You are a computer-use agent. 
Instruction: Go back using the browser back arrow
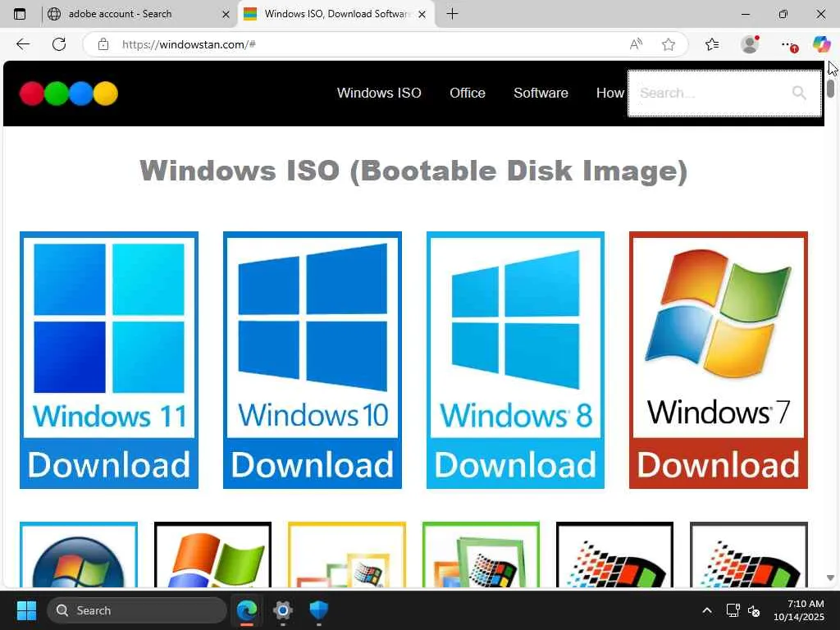[x=23, y=44]
